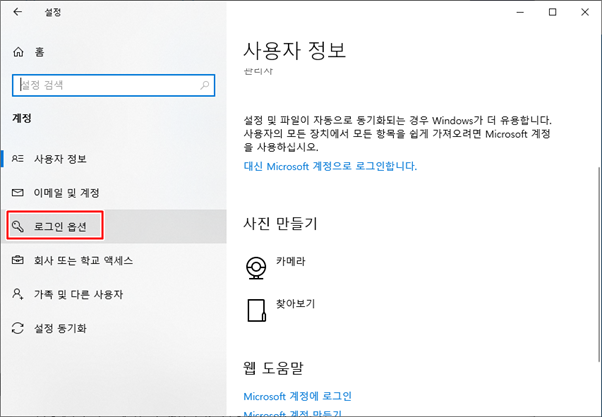Click the file icon beside 찾아보기

pos(256,310)
